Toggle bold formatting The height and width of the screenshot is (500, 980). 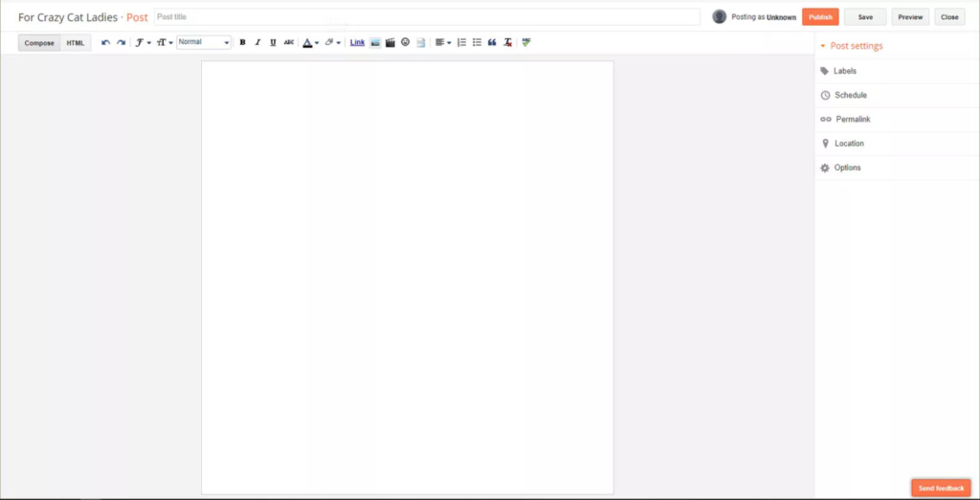[242, 42]
